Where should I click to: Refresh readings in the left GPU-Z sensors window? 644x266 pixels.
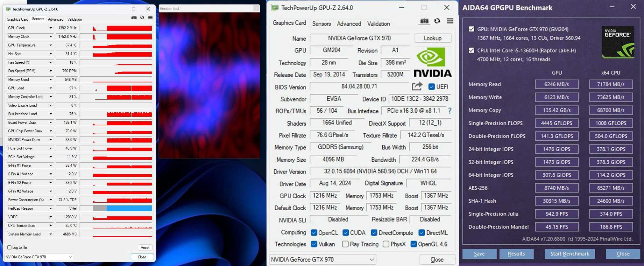tap(142, 17)
